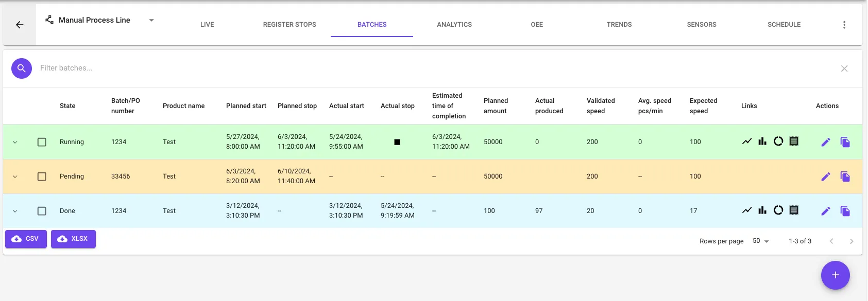Expand the Pending batch 33456 row
The width and height of the screenshot is (868, 301).
tap(15, 176)
